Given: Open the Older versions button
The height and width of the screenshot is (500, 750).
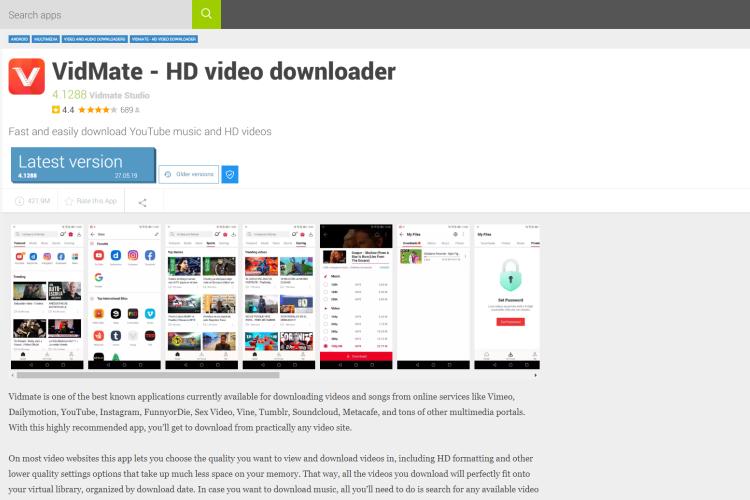Looking at the screenshot, I should (189, 174).
